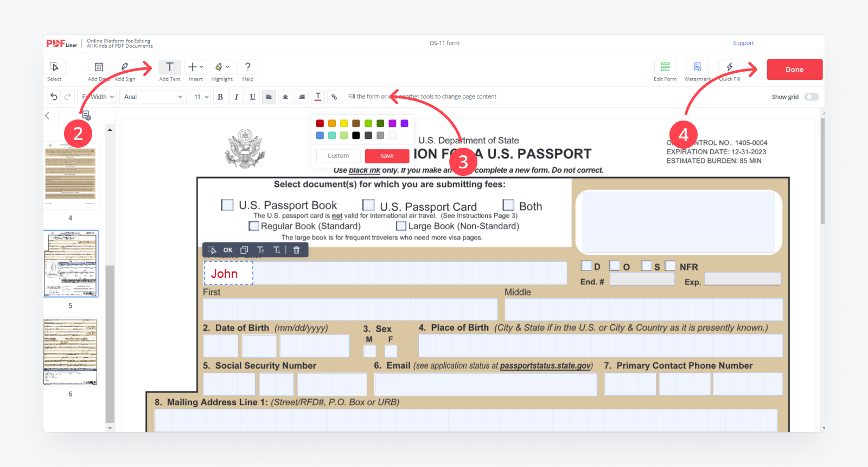Pick the red color swatch
The width and height of the screenshot is (868, 467).
[320, 124]
